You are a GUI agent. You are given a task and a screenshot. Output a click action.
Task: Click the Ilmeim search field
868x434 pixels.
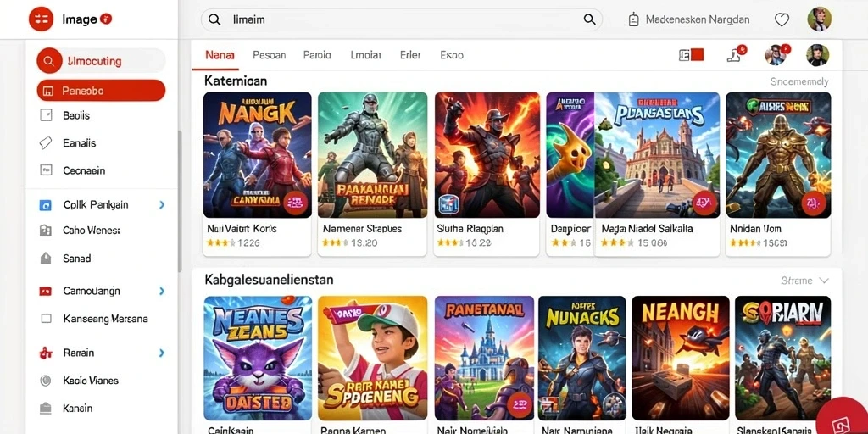coord(401,20)
